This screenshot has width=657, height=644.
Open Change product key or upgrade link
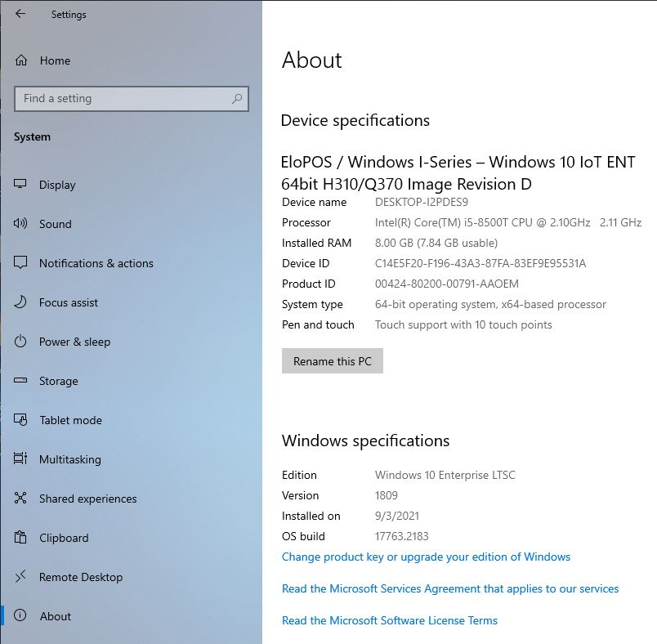pyautogui.click(x=426, y=557)
